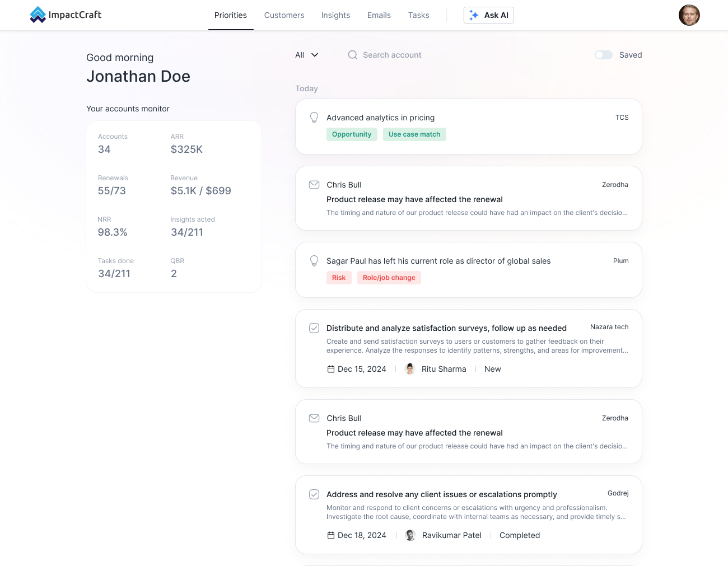Click lightbulb icon on Advanced analytics card
728x566 pixels.
tap(314, 118)
